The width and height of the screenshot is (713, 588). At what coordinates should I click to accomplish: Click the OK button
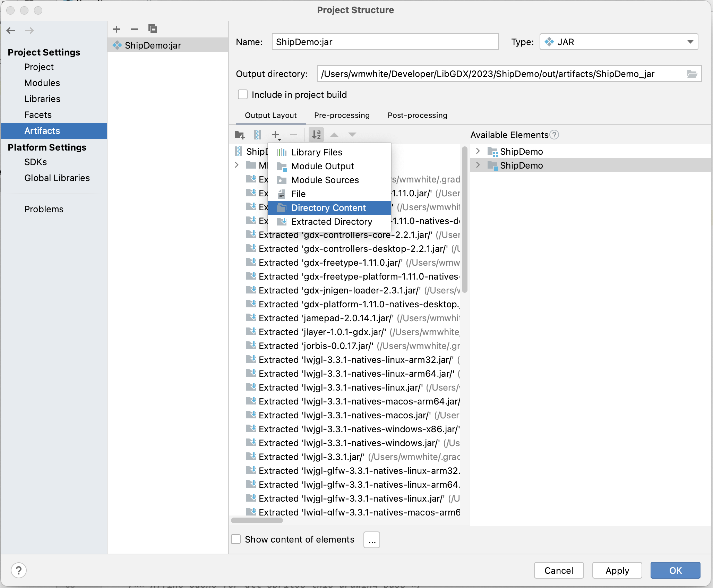coord(675,570)
